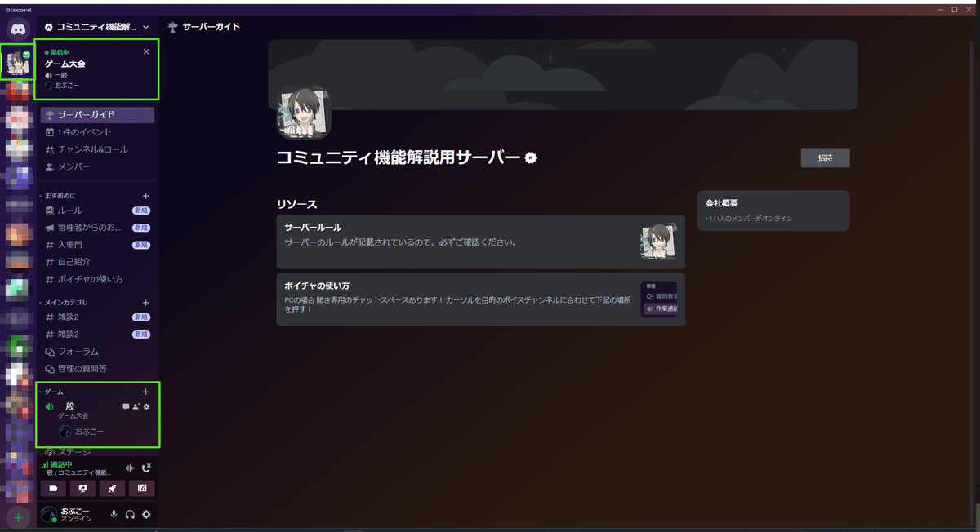Click 配信中 live status in popup
This screenshot has width=980, height=532.
[56, 52]
